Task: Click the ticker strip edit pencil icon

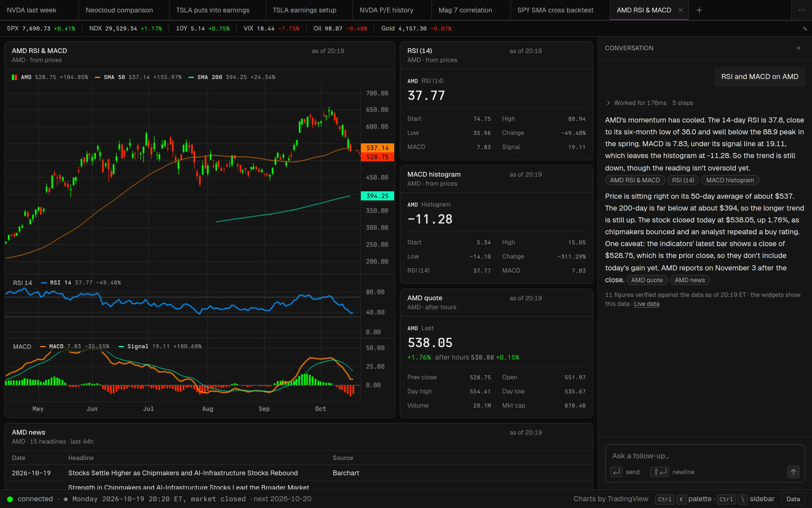Action: 805,29
